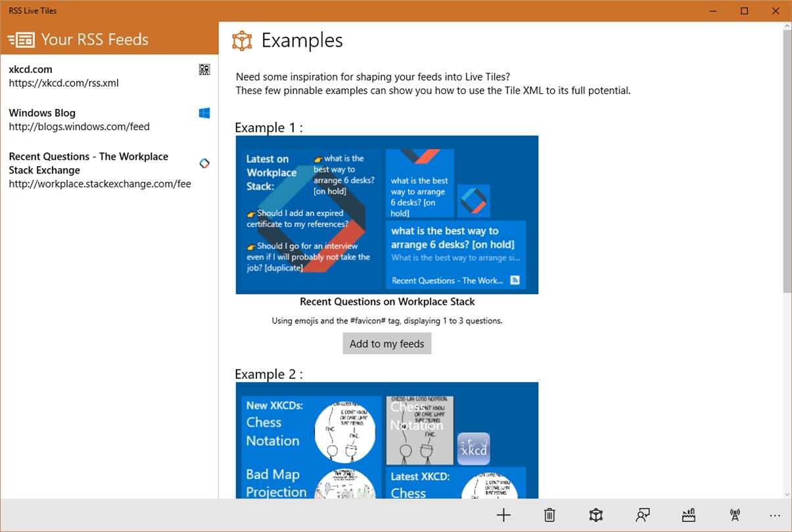The height and width of the screenshot is (532, 792).
Task: Click the broadcast tower icon
Action: pyautogui.click(x=735, y=516)
